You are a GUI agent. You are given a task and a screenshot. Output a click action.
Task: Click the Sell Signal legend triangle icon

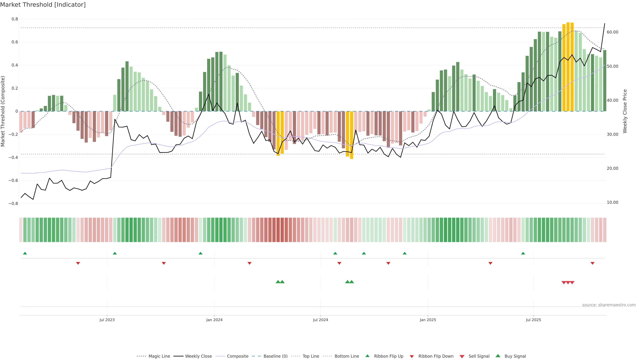(x=462, y=356)
